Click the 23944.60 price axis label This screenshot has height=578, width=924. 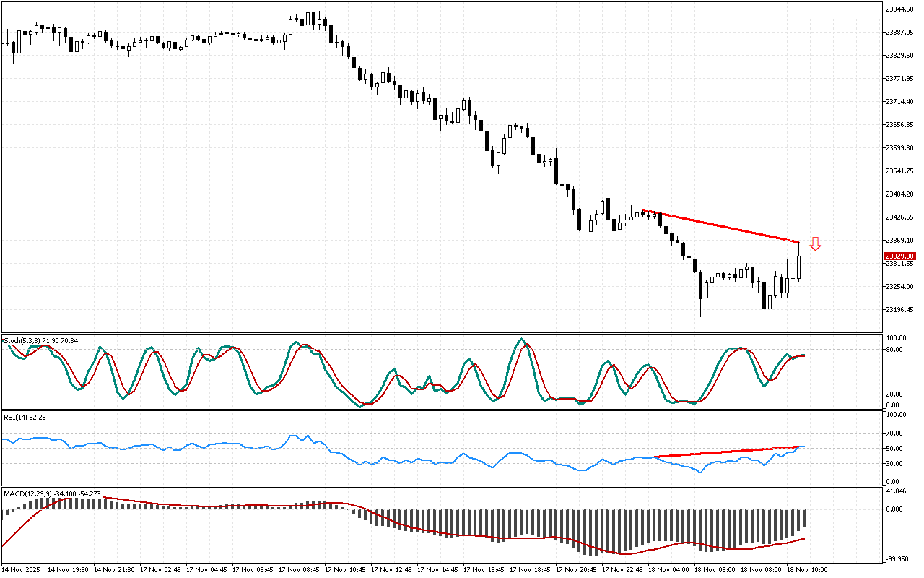coord(899,9)
